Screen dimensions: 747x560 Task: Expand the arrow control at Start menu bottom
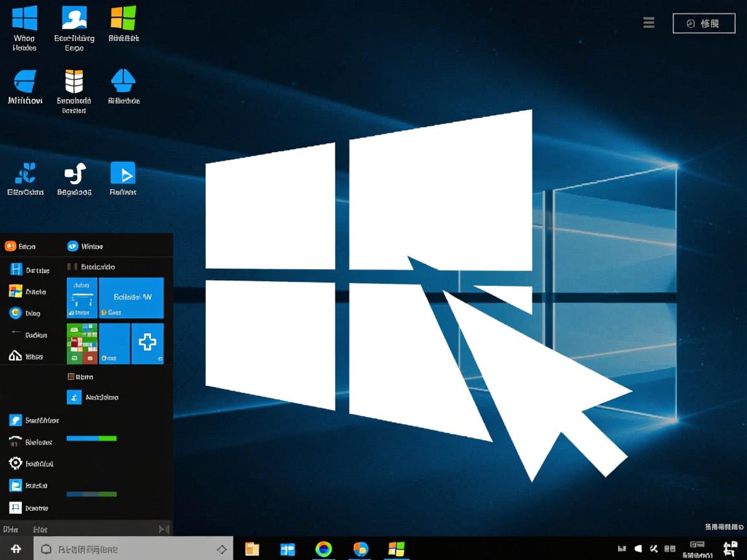pyautogui.click(x=163, y=528)
